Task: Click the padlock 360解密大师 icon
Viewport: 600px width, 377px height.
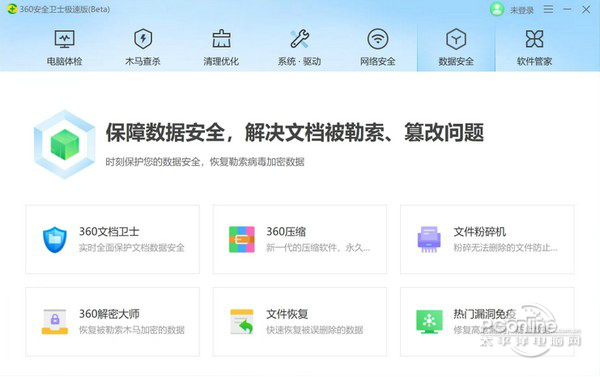Action: [55, 322]
